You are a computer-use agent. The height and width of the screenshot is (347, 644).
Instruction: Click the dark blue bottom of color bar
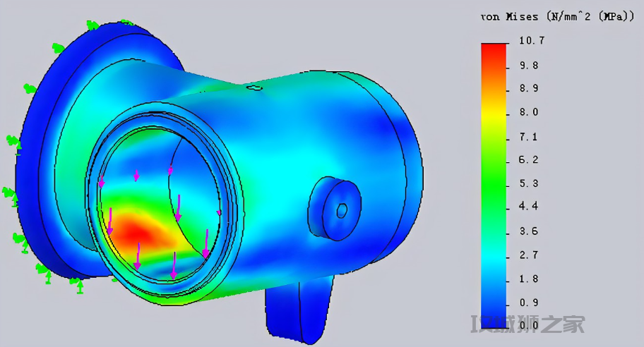(494, 314)
